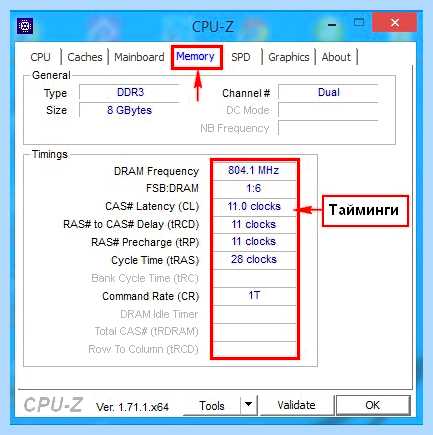
Task: Maximize the CPU-Z window
Action: tap(359, 22)
